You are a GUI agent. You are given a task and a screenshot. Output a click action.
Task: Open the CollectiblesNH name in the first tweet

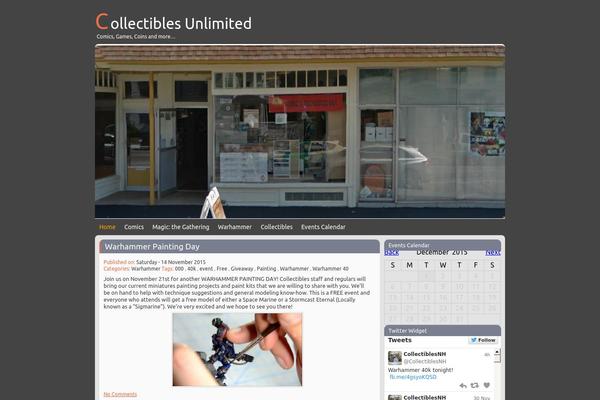click(425, 354)
